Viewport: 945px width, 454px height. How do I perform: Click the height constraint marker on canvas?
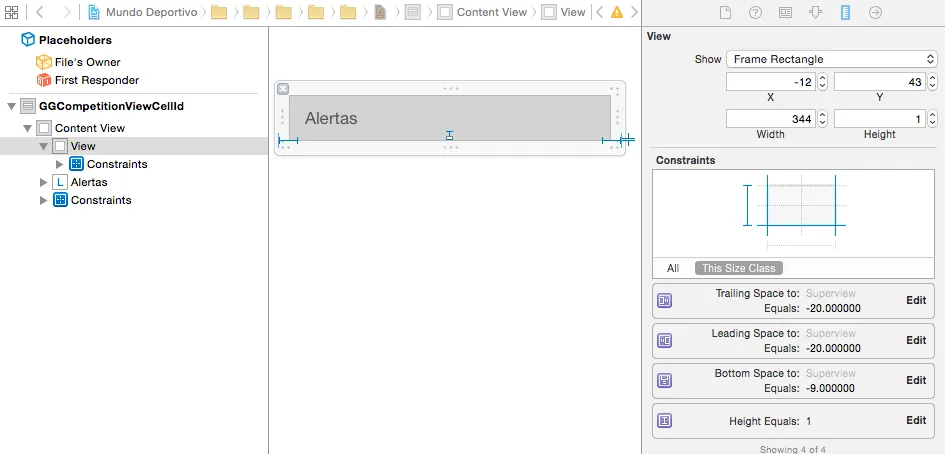pyautogui.click(x=449, y=136)
